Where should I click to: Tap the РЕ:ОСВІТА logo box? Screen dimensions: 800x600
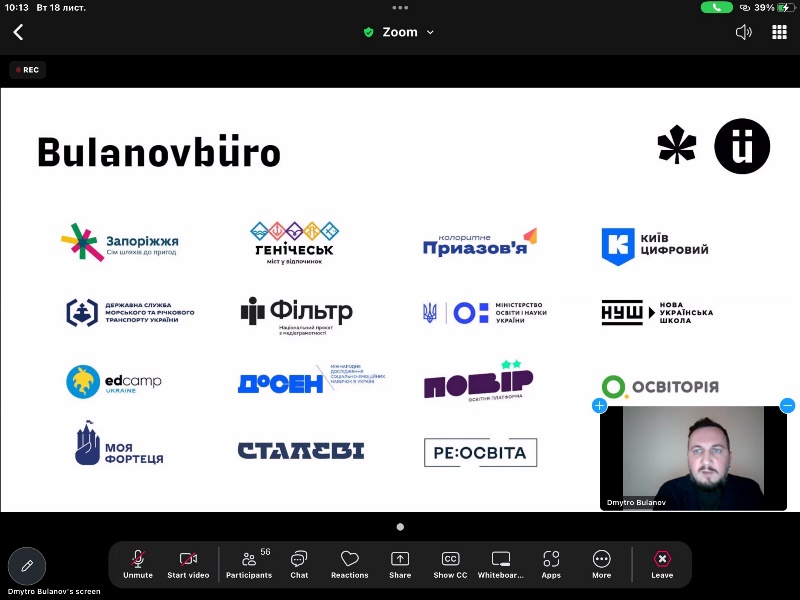(x=480, y=453)
